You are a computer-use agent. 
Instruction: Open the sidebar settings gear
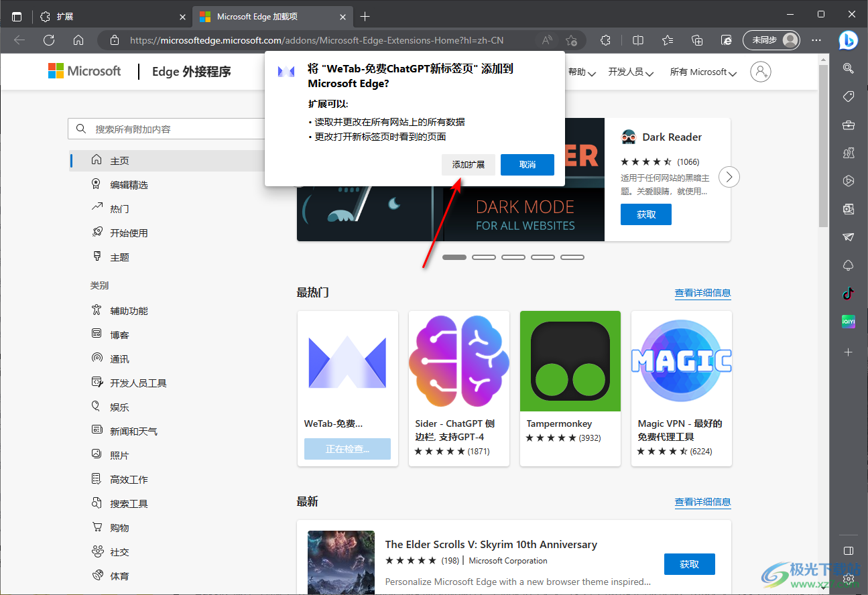(x=848, y=578)
